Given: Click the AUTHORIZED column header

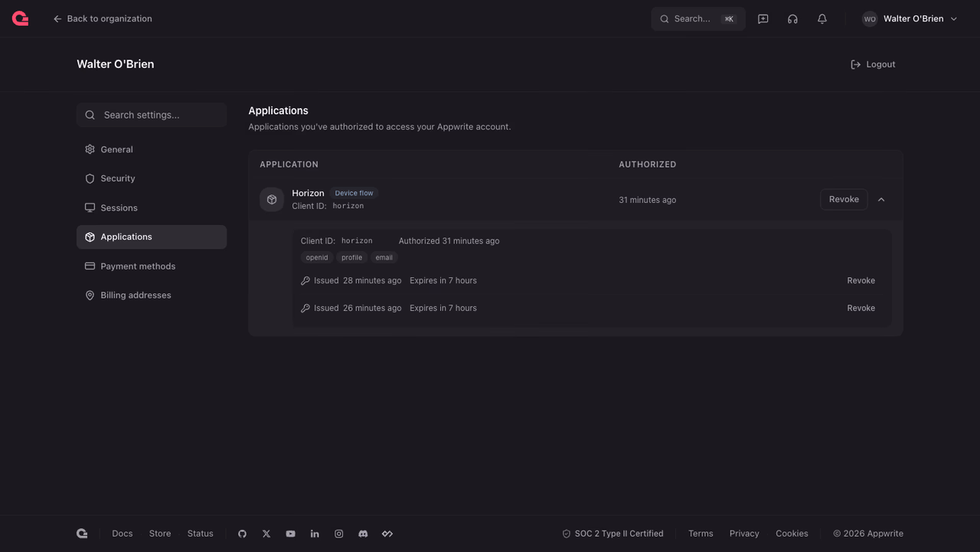Looking at the screenshot, I should [648, 165].
